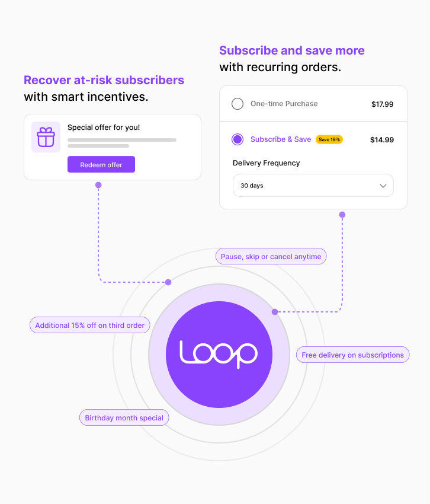Image resolution: width=430 pixels, height=504 pixels.
Task: Expand the dropdown chevron arrow
Action: coord(383,186)
